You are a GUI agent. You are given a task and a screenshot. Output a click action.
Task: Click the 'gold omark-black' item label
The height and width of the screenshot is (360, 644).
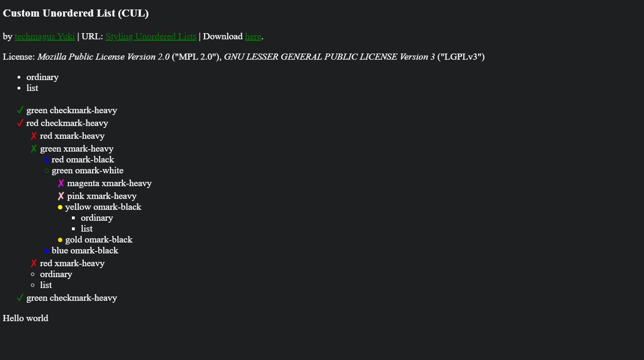pyautogui.click(x=99, y=240)
